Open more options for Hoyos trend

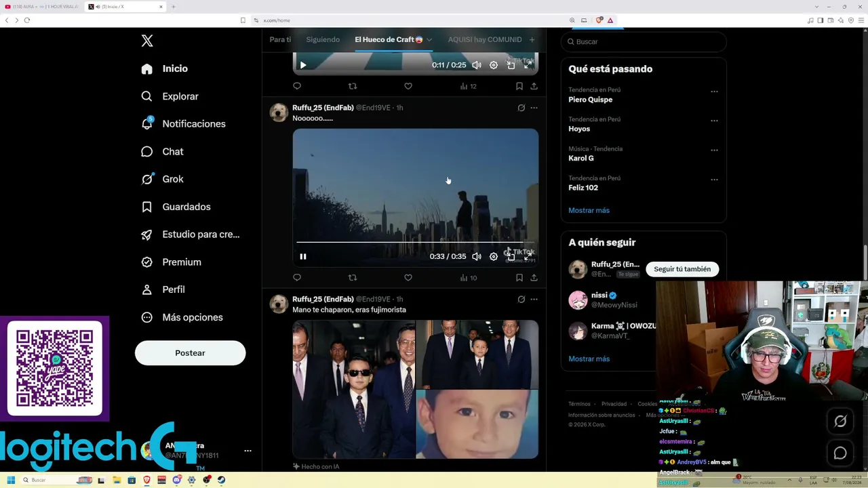coord(714,121)
